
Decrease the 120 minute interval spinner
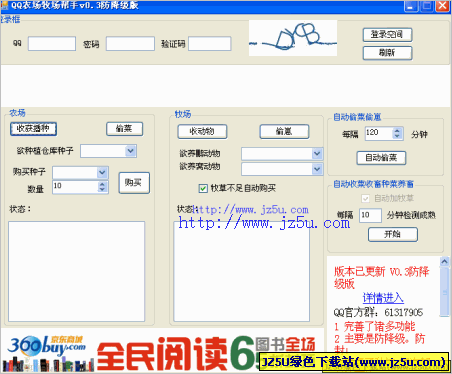click(397, 136)
